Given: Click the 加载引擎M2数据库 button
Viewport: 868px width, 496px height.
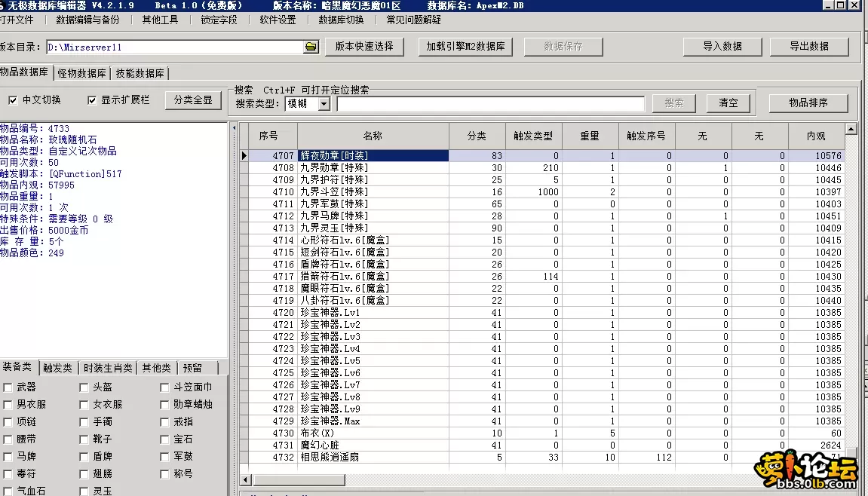Looking at the screenshot, I should 465,47.
